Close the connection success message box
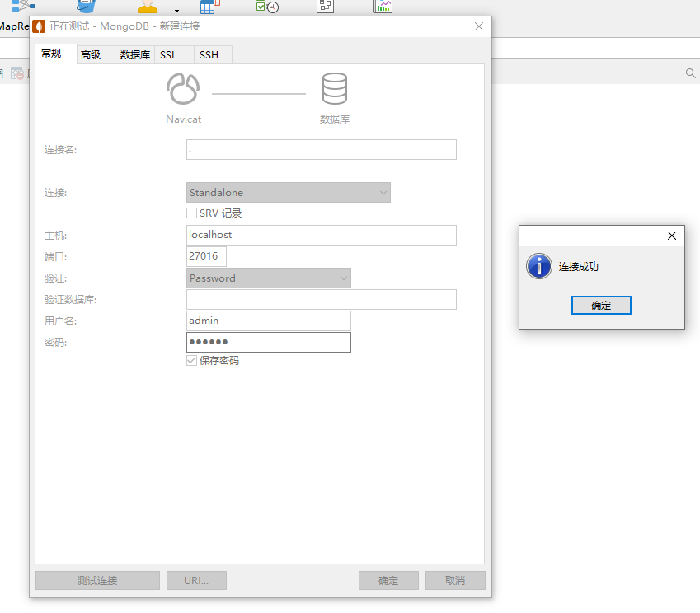The height and width of the screenshot is (613, 700). (672, 236)
